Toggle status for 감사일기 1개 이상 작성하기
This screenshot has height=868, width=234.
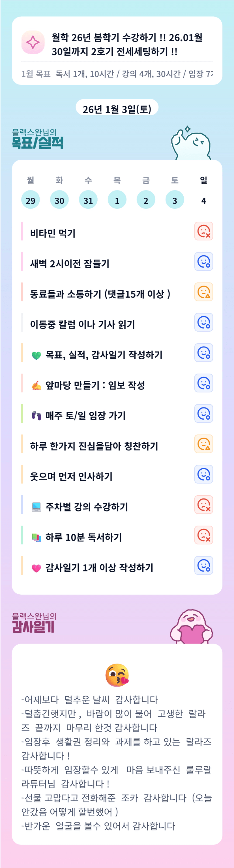204,565
